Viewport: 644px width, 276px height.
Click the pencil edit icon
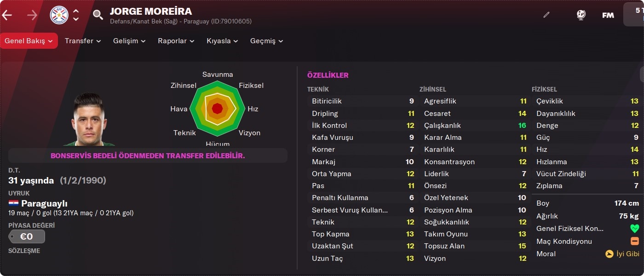point(546,15)
